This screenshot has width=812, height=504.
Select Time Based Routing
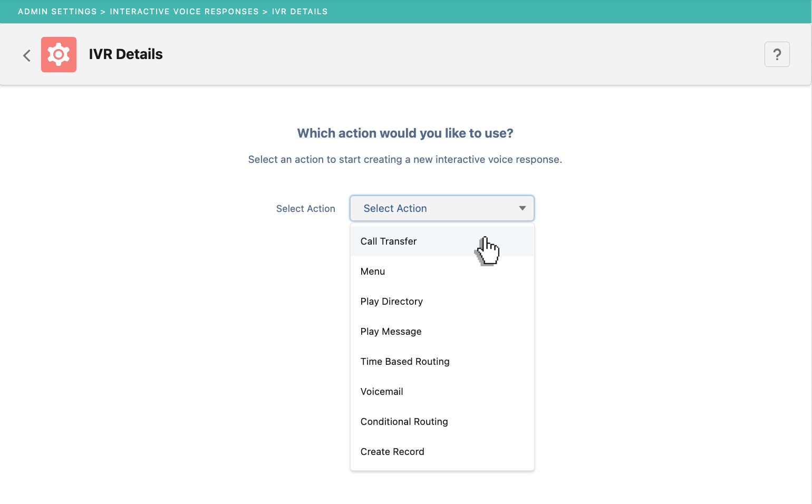405,361
